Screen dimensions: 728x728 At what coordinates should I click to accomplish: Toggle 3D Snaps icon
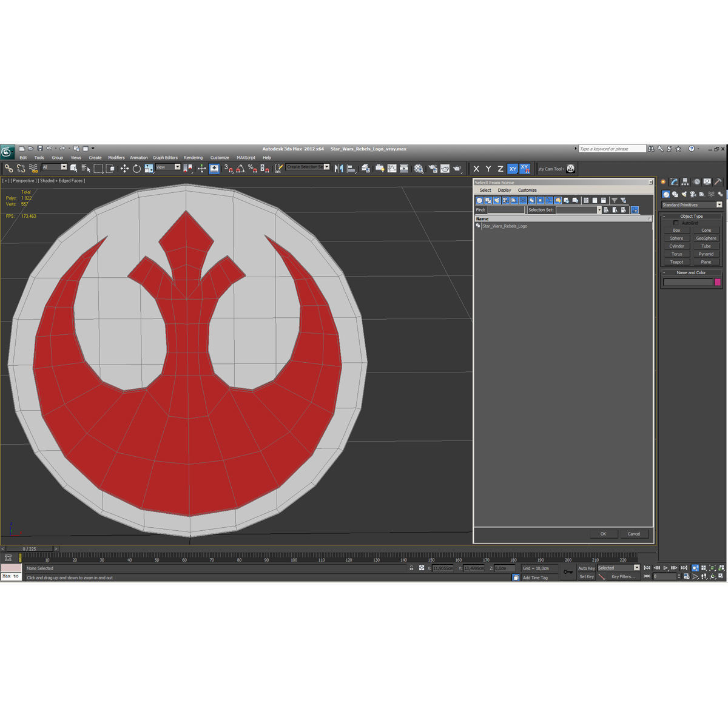tap(228, 169)
